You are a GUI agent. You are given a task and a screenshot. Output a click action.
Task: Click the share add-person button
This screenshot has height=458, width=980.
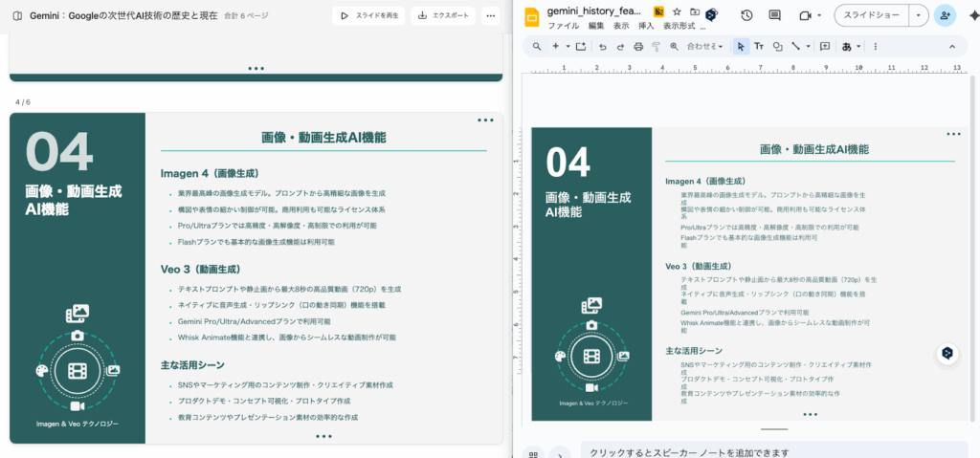pos(946,15)
